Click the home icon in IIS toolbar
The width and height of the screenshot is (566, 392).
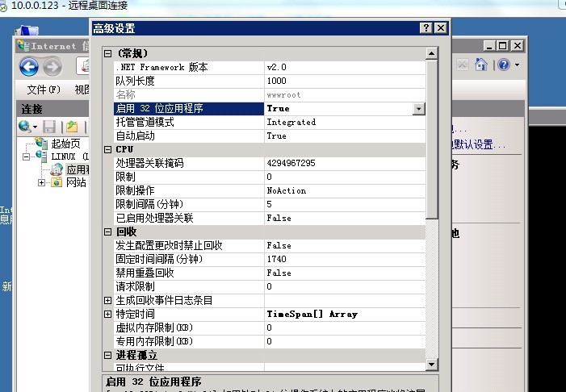click(x=480, y=65)
